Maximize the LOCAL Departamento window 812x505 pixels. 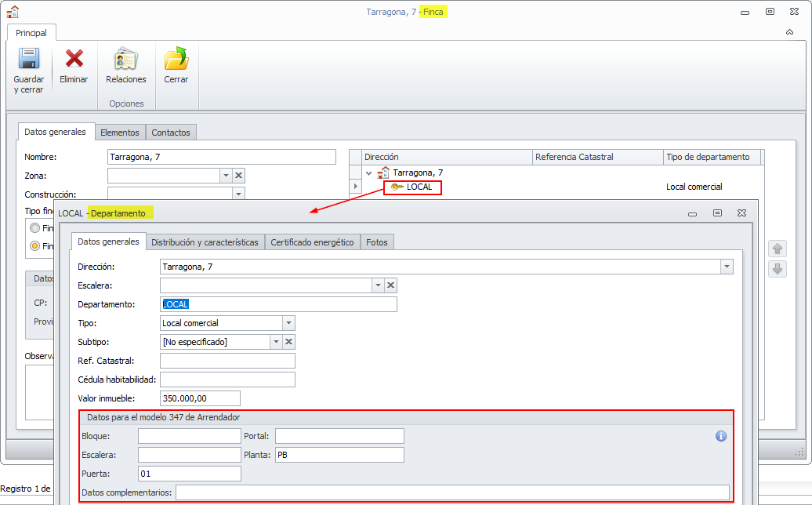click(717, 213)
